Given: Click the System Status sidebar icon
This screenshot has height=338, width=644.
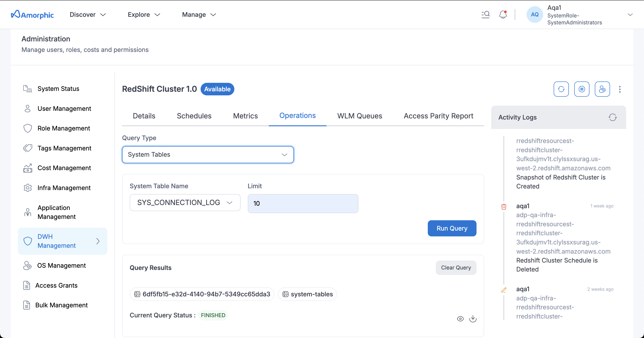Looking at the screenshot, I should coord(28,89).
